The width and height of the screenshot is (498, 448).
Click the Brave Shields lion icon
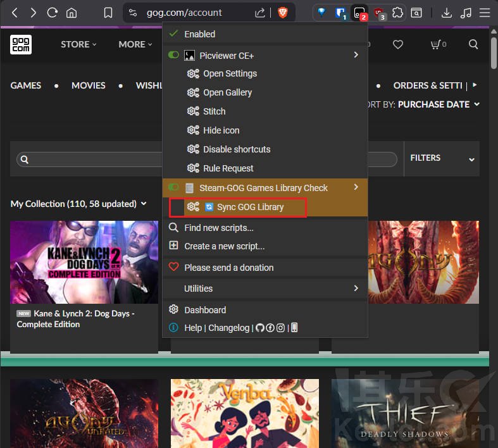[x=283, y=13]
